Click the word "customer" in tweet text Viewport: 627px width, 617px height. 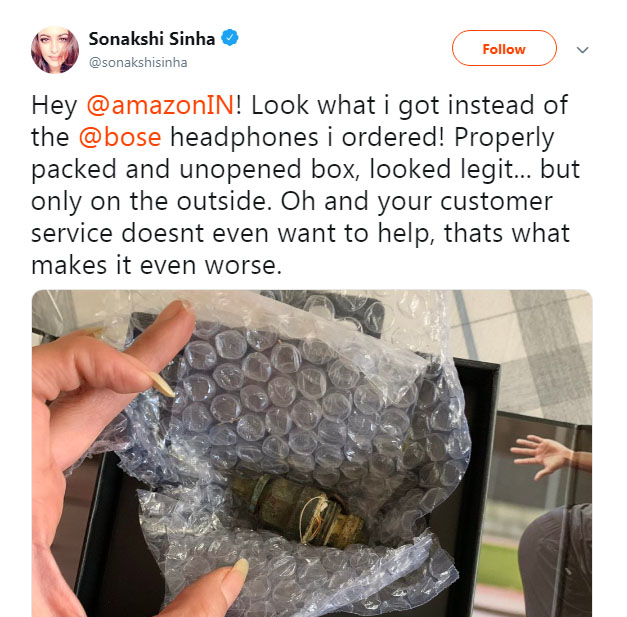496,201
